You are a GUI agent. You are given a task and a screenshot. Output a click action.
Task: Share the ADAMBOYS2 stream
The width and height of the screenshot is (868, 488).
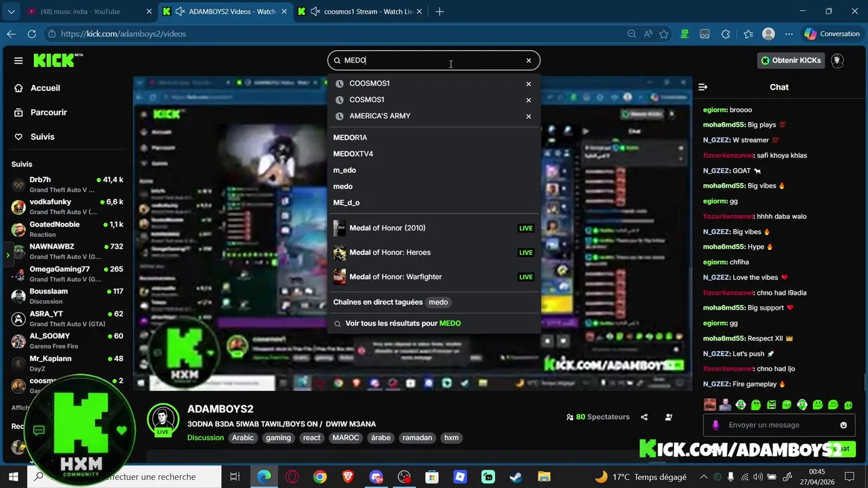pos(644,417)
